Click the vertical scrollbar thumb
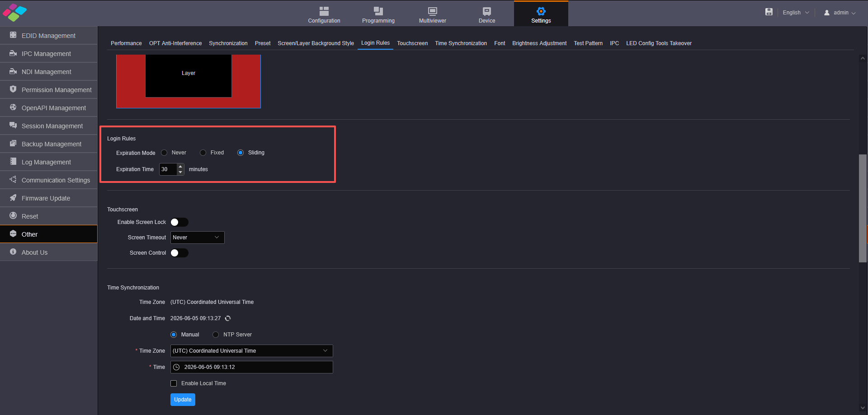868x415 pixels. (863, 208)
